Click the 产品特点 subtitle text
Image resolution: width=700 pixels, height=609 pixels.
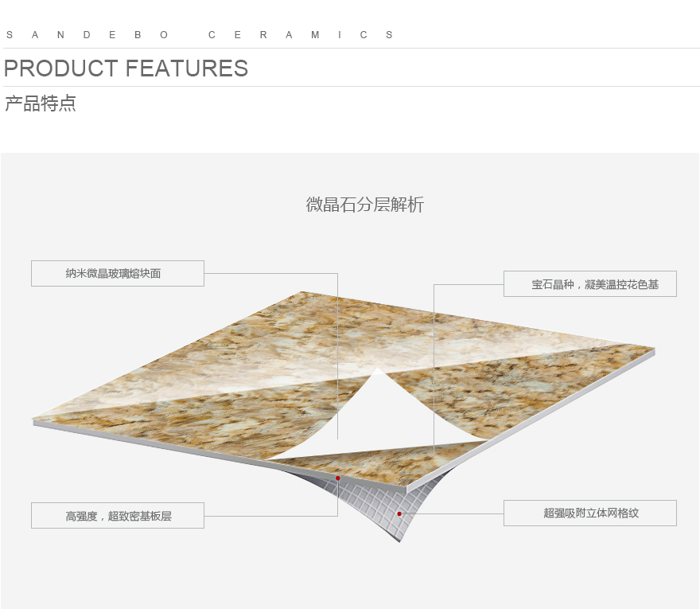41,103
